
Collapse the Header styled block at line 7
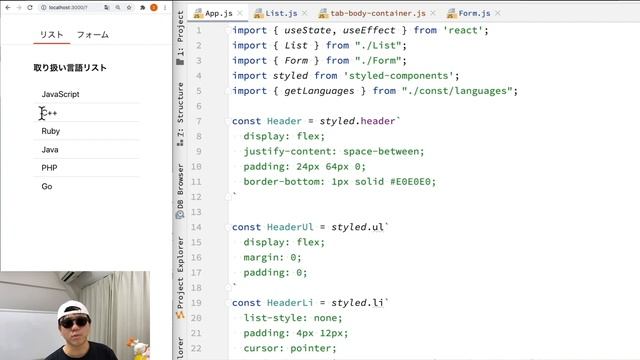pyautogui.click(x=228, y=121)
